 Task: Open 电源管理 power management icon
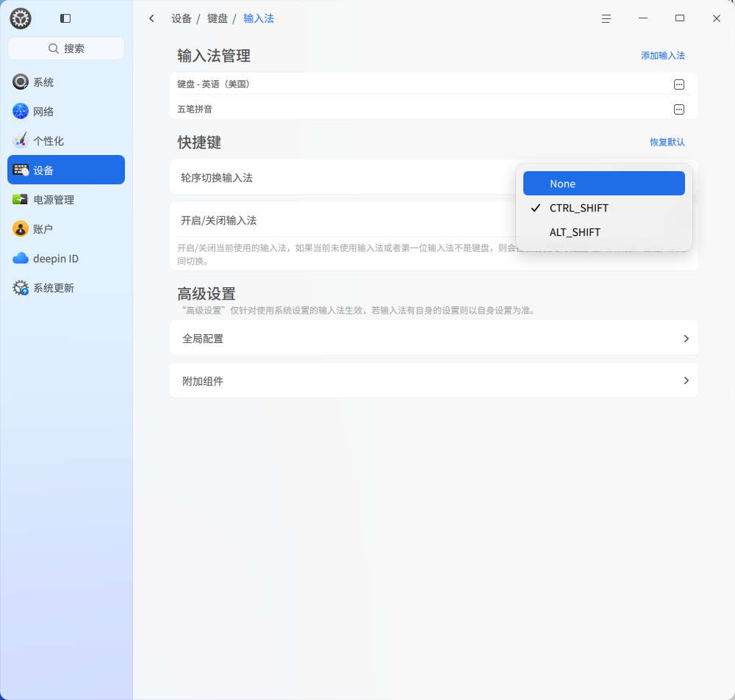click(20, 199)
